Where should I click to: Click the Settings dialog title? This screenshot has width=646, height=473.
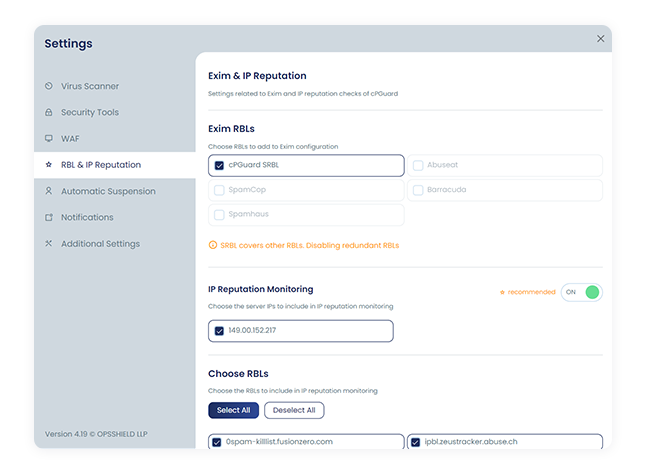click(x=68, y=44)
